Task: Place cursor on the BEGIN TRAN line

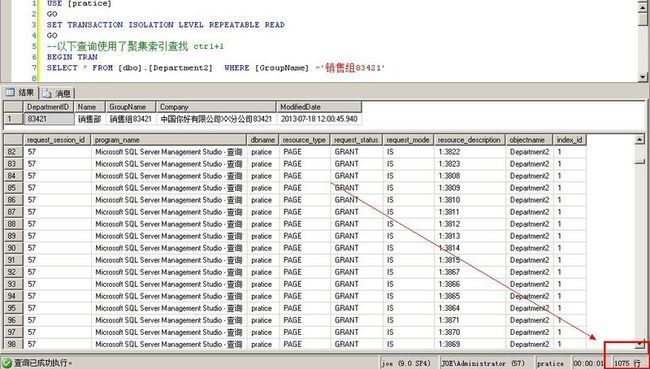Action: tap(72, 57)
